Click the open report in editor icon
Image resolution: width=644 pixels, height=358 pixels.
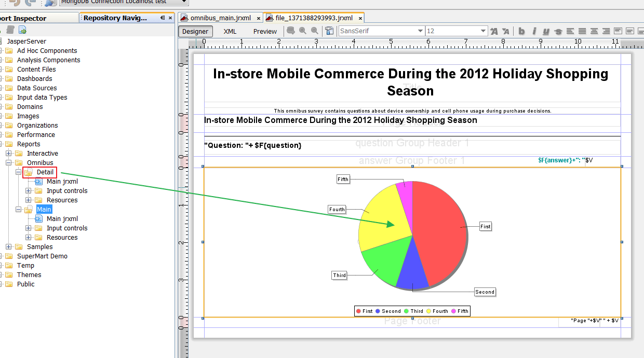coord(22,30)
